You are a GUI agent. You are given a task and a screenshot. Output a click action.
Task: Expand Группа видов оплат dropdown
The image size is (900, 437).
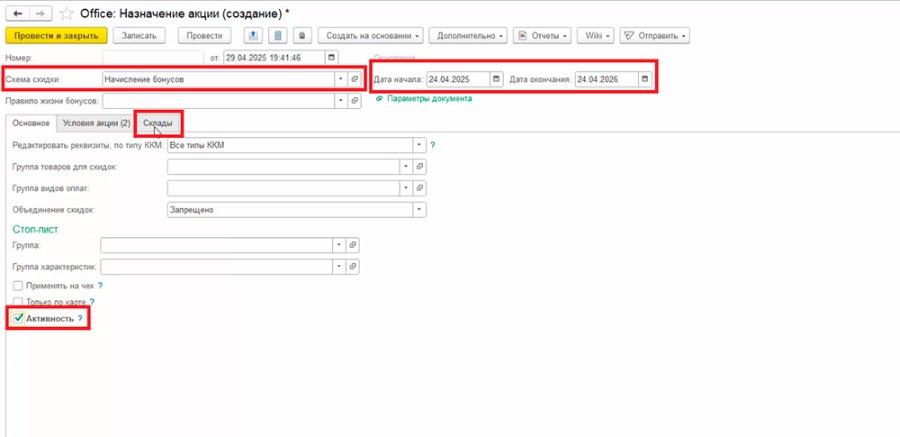[406, 188]
